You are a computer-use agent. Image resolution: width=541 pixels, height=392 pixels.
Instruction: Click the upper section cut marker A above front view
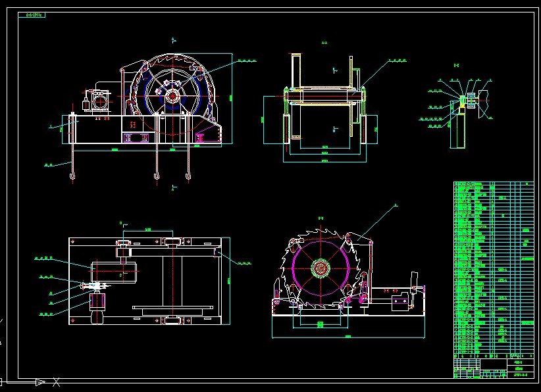tap(174, 41)
